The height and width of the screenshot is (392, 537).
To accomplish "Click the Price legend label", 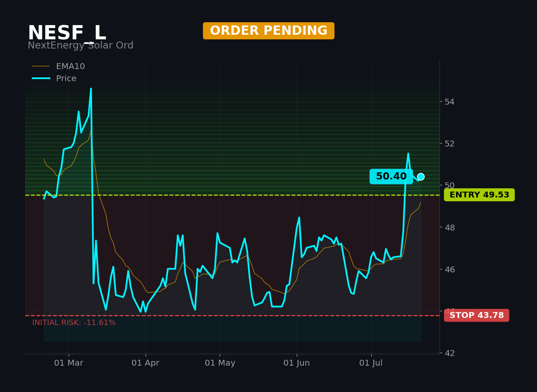I will click(x=66, y=79).
